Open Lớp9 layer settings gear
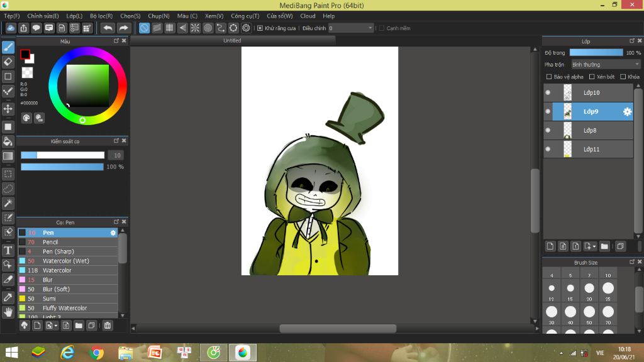Viewport: 644px width, 362px height. [627, 112]
